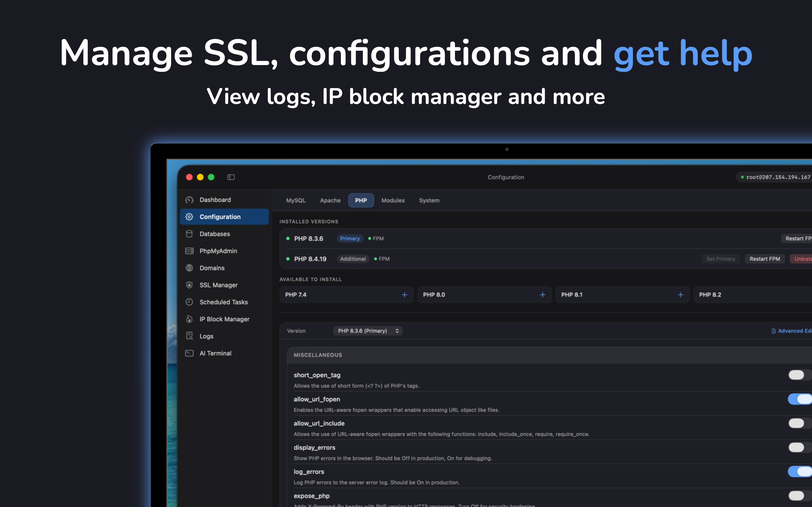812x507 pixels.
Task: Click the AI Terminal icon
Action: [189, 353]
